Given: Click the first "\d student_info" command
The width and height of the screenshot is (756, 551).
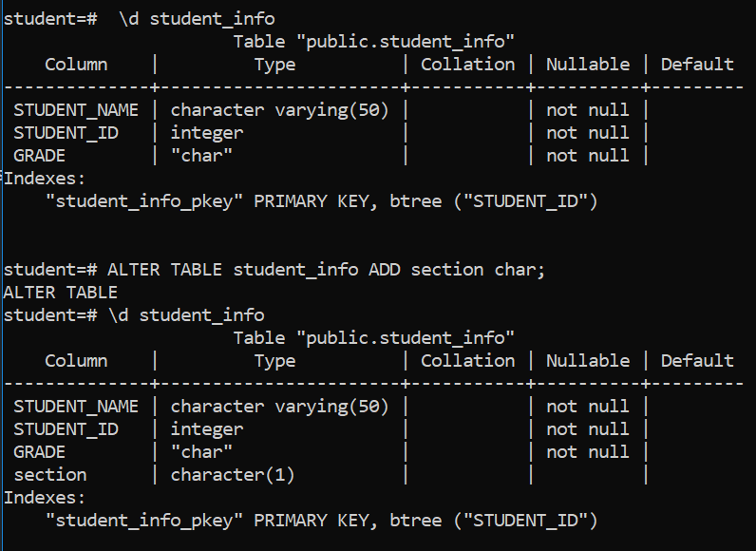Looking at the screenshot, I should click(x=198, y=19).
